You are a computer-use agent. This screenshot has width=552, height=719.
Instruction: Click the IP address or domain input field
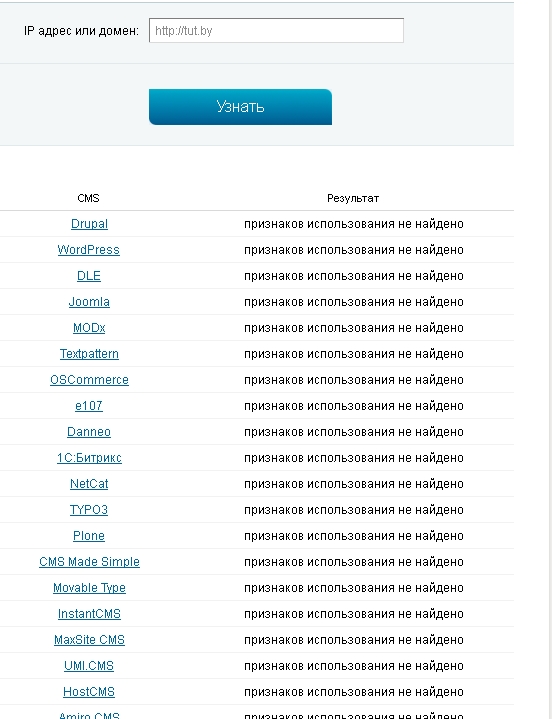click(276, 31)
